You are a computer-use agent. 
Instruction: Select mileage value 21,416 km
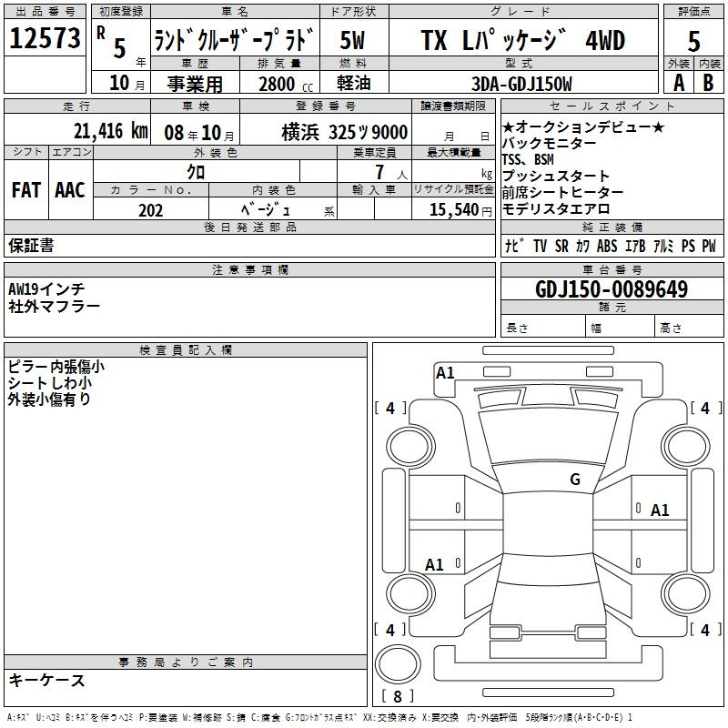click(x=111, y=131)
